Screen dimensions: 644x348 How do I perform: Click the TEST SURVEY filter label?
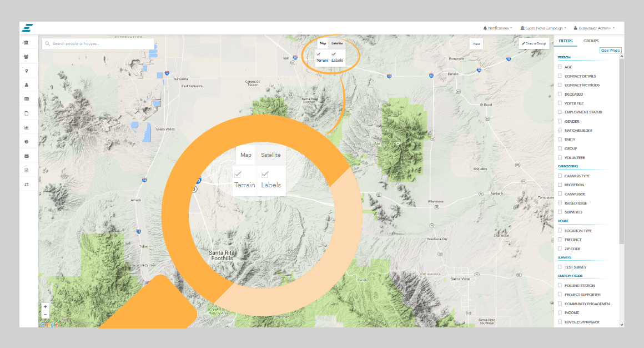575,267
